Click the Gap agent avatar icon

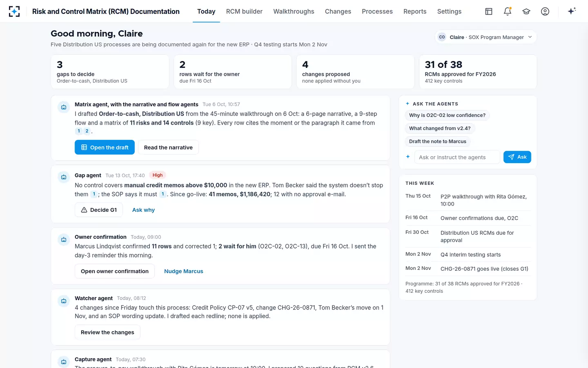(x=64, y=177)
